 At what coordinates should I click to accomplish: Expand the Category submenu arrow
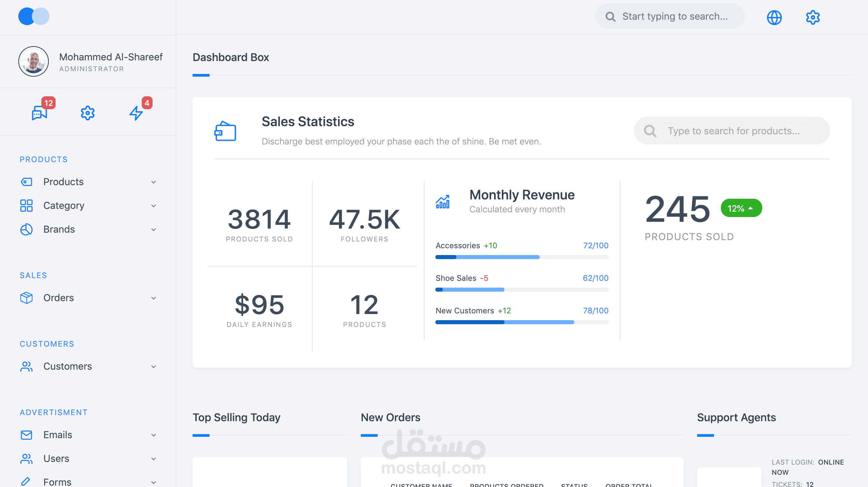(x=154, y=206)
